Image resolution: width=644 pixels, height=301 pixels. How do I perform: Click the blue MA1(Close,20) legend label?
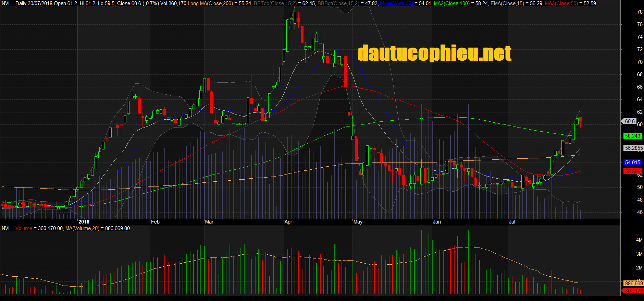tap(396, 3)
